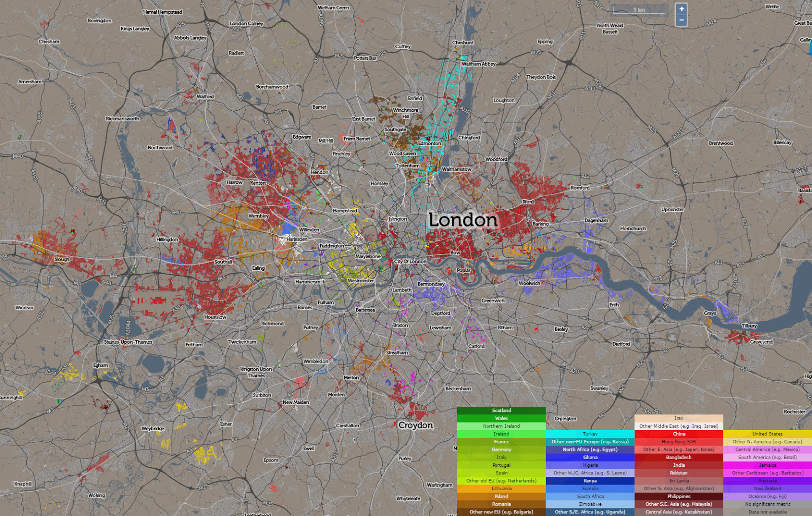Choose the India legend swatch
Screen dimensions: 812x516
(679, 465)
